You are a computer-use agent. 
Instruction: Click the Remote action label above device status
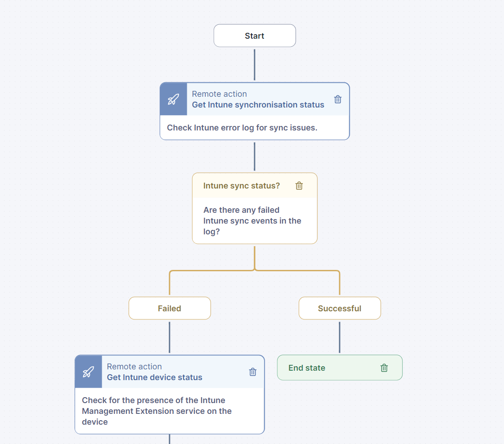[134, 367]
